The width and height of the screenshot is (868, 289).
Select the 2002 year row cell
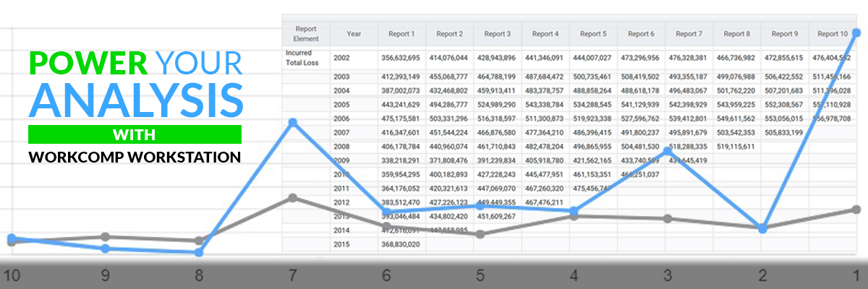[341, 57]
